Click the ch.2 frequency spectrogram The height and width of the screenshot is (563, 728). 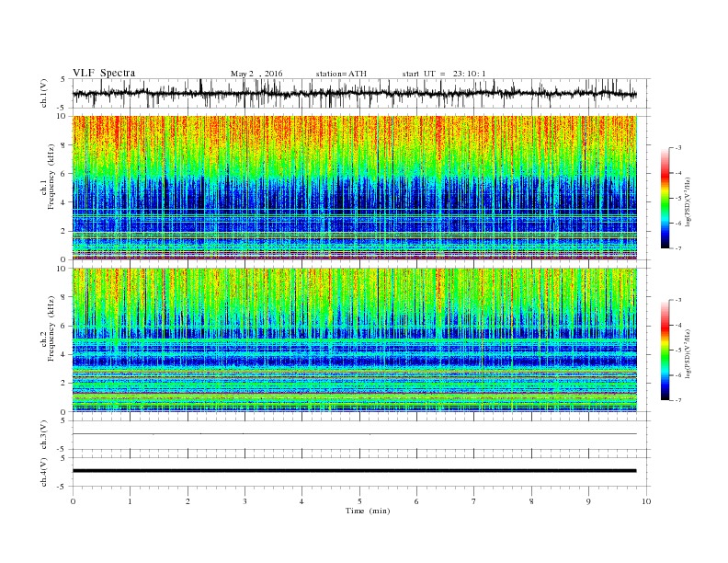pyautogui.click(x=355, y=340)
